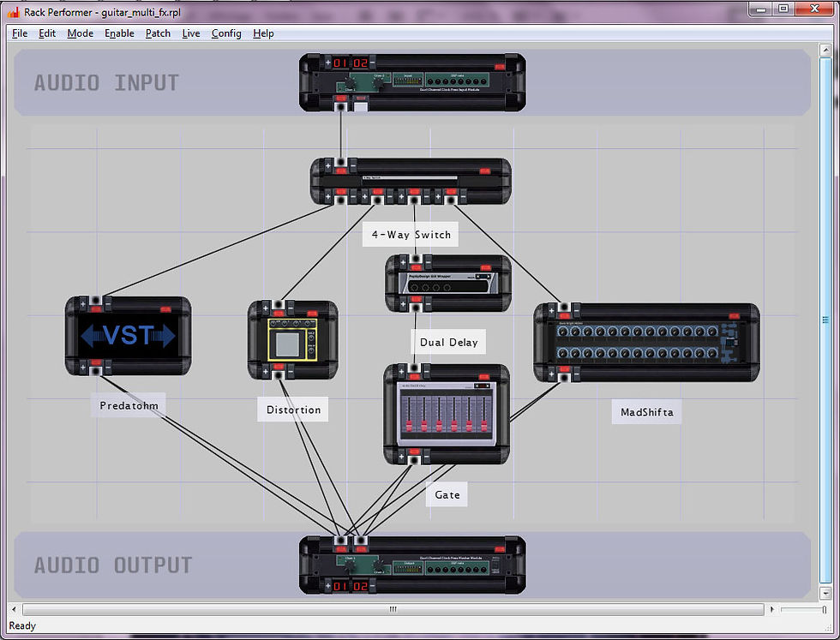
Task: Open the MadShifta module knob panel
Action: click(646, 342)
